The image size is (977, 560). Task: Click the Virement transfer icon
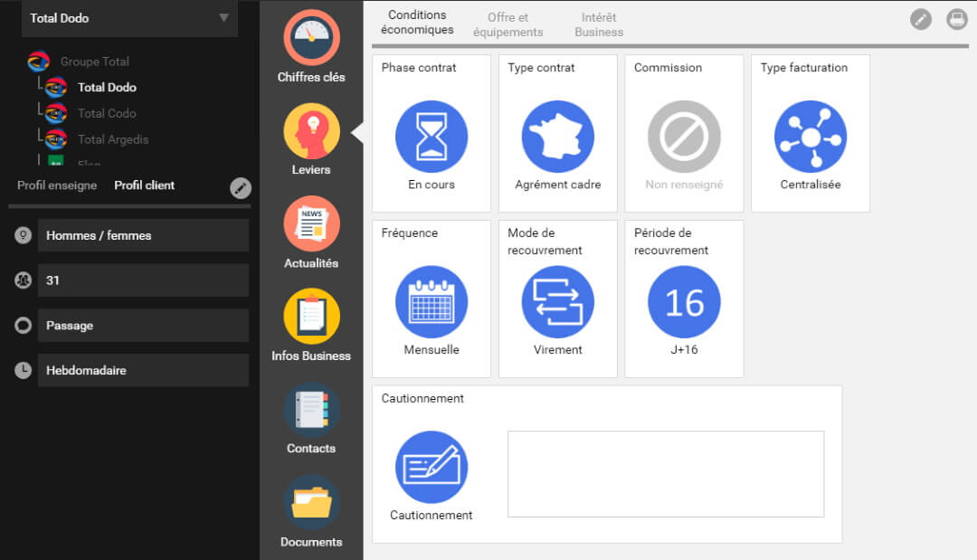coord(557,302)
